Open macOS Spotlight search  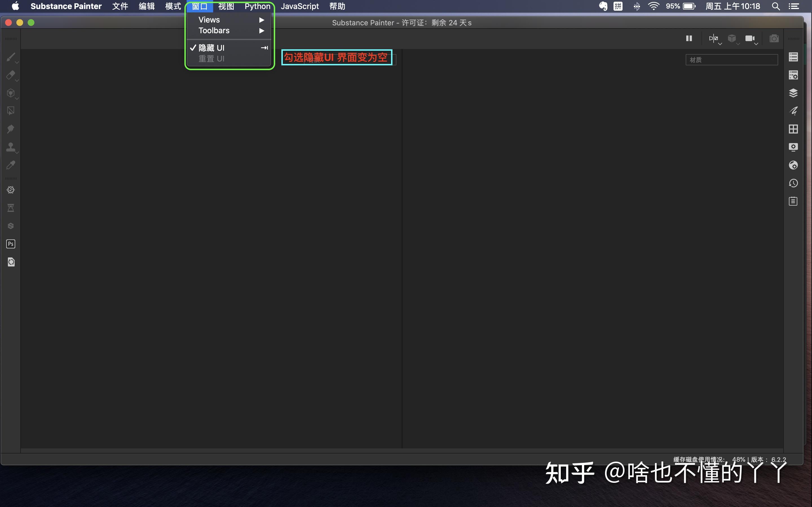(x=775, y=6)
